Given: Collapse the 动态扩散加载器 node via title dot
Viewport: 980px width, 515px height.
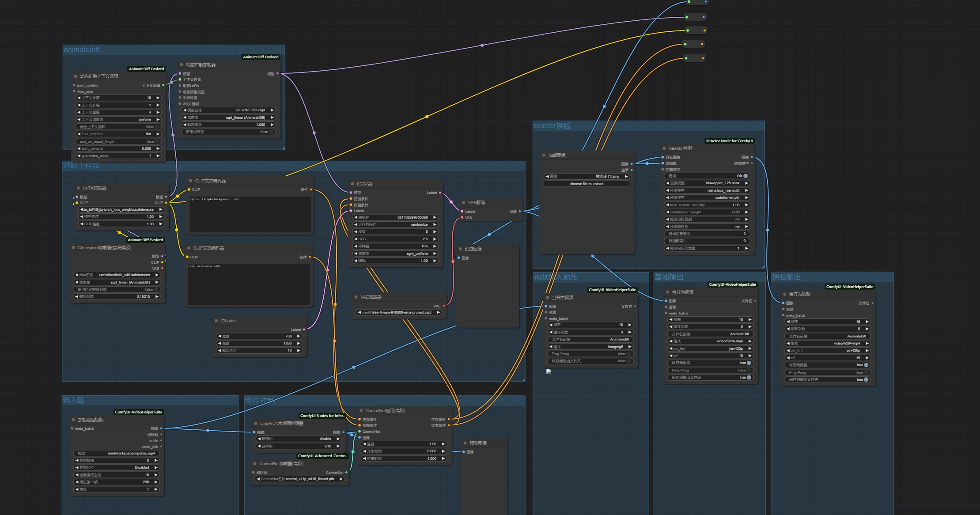Looking at the screenshot, I should pyautogui.click(x=181, y=65).
